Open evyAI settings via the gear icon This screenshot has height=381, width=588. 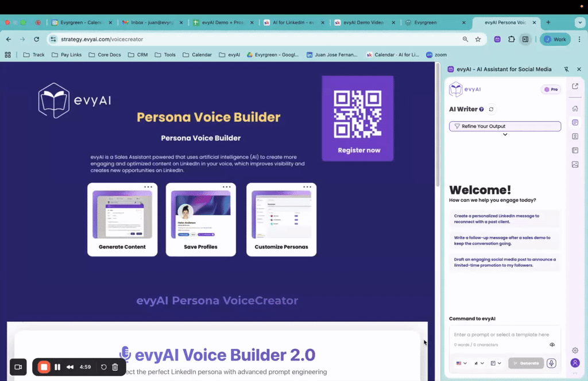pos(575,350)
